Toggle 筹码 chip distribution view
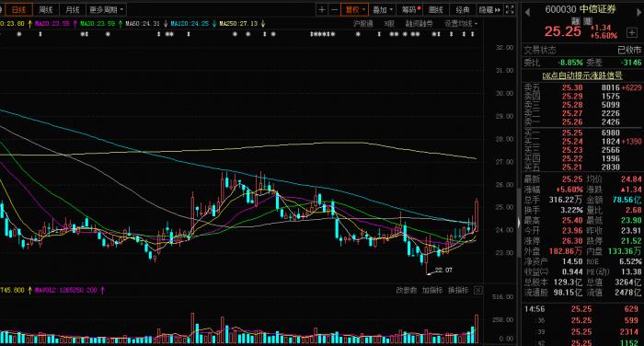Image resolution: width=644 pixels, height=346 pixels. pos(410,10)
